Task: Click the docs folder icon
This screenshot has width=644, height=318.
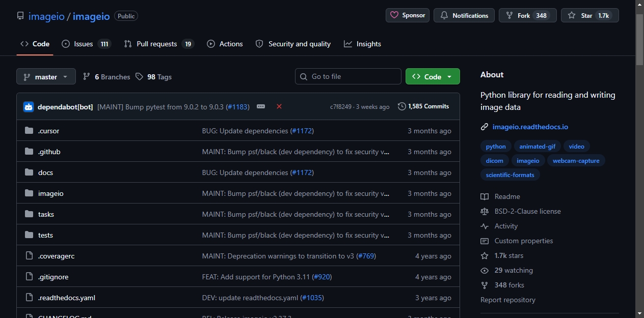Action: point(29,172)
